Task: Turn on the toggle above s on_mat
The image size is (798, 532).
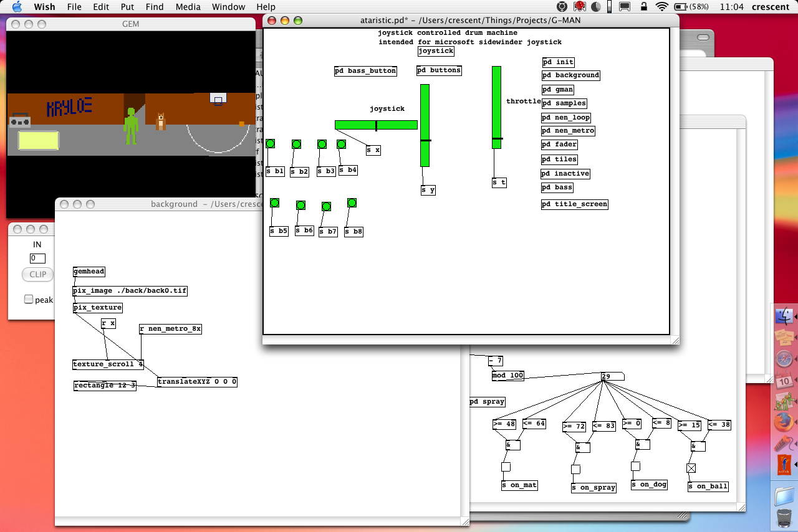Action: pos(506,467)
